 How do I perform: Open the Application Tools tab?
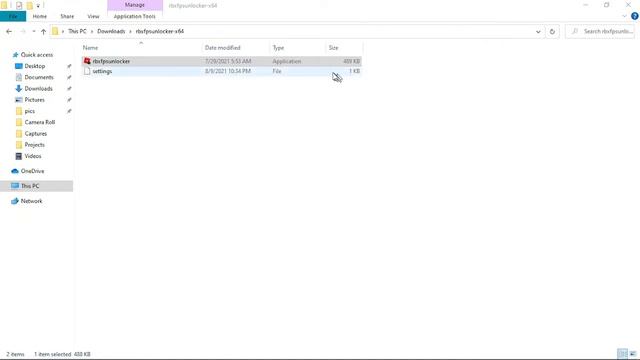point(135,16)
